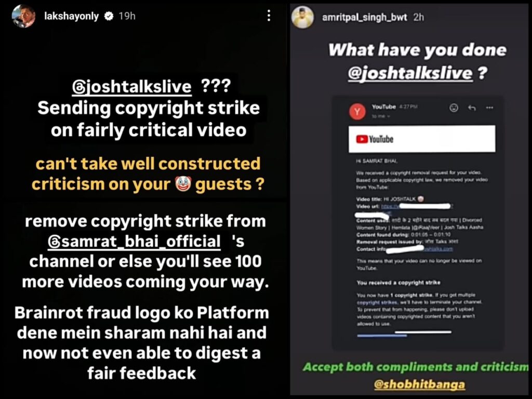
Task: Open amritpal_singh_bwt's profile avatar
Action: (x=303, y=17)
